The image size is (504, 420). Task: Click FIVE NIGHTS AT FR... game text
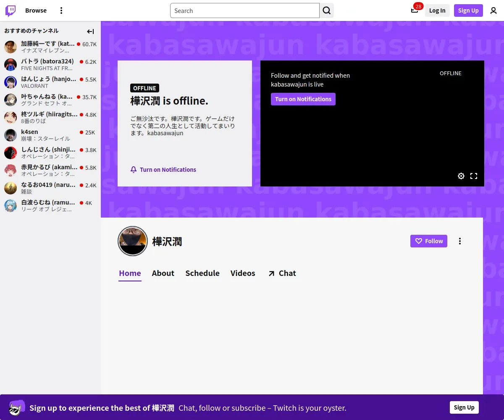coord(47,68)
